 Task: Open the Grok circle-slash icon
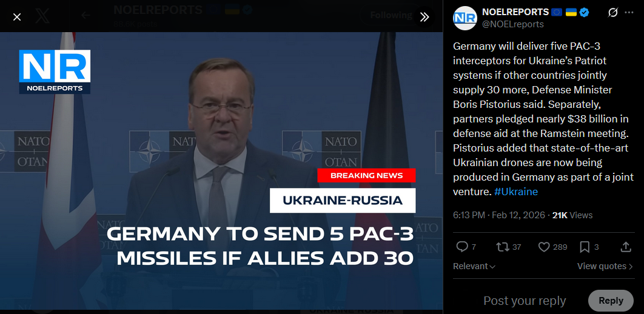point(613,13)
